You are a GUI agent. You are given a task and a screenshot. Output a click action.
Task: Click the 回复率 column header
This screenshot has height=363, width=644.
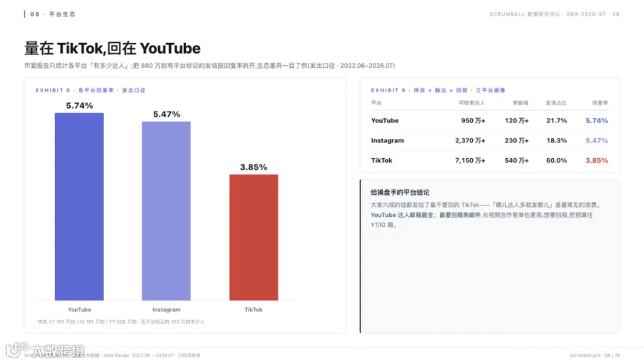click(600, 103)
